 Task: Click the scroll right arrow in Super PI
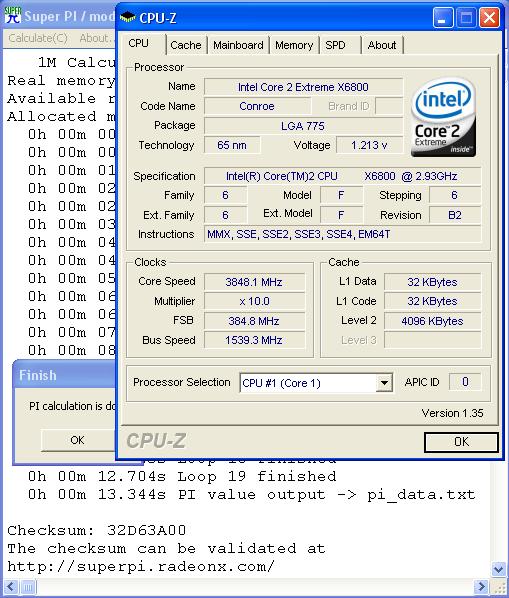[x=481, y=587]
